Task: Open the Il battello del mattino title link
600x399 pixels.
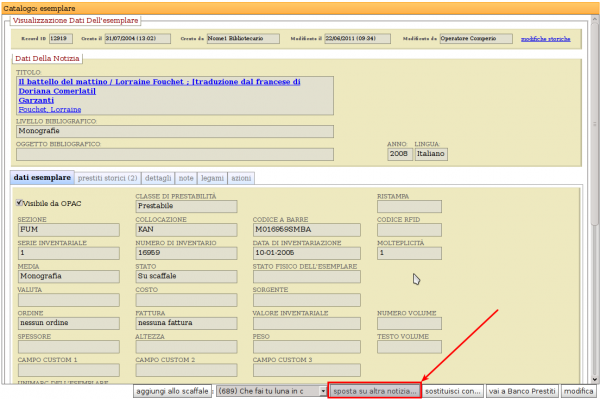Action: tap(159, 86)
